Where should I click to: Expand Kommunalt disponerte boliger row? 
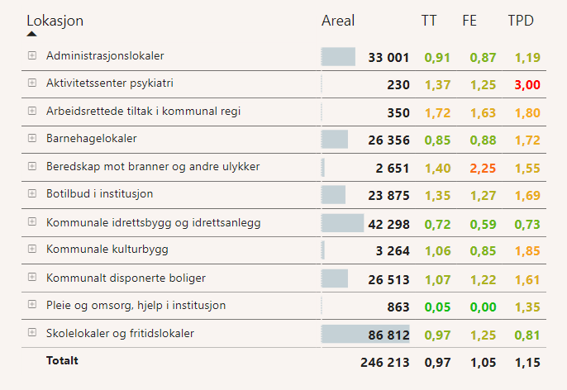[32, 277]
